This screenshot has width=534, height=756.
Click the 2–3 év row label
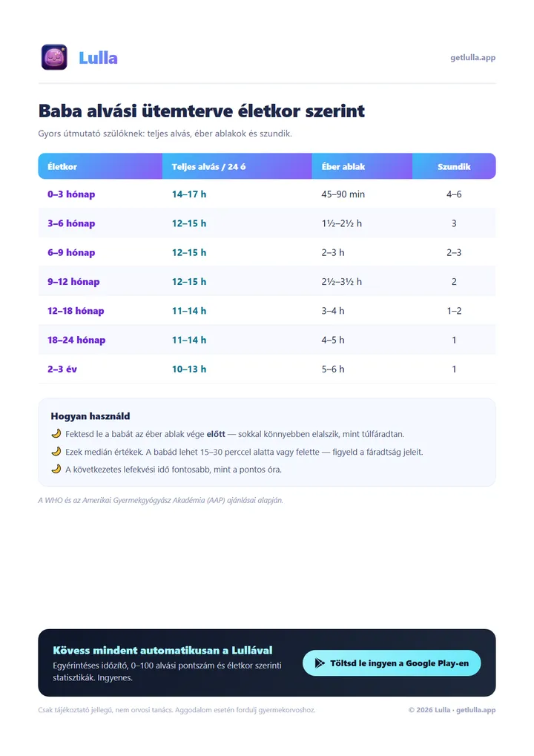click(x=62, y=369)
